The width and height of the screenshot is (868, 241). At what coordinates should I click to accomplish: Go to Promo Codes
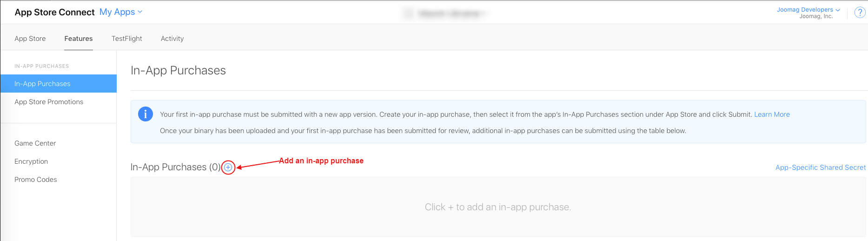pyautogui.click(x=36, y=180)
